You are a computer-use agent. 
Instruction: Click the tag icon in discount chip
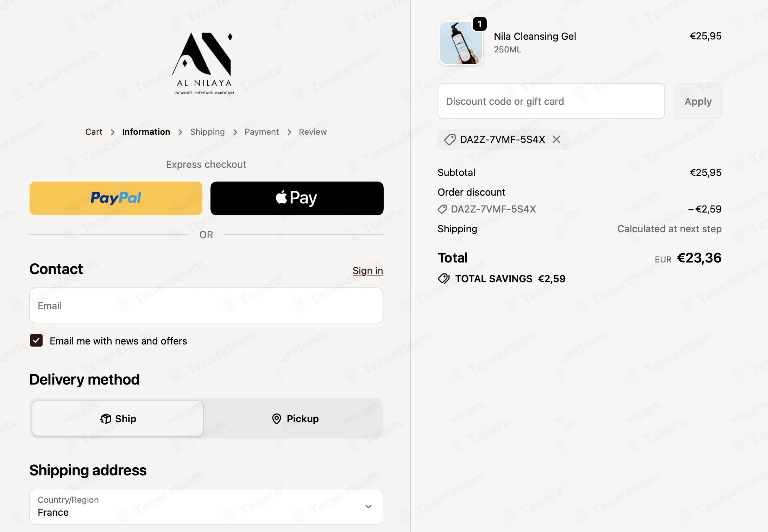point(450,140)
